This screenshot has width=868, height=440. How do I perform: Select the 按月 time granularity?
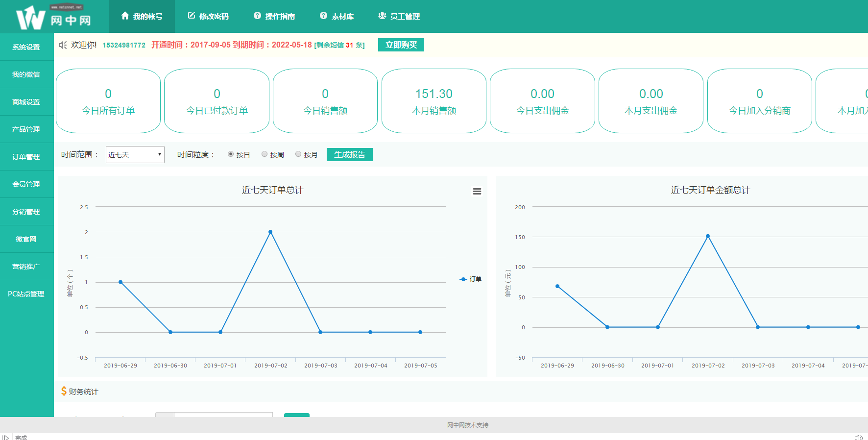point(298,154)
